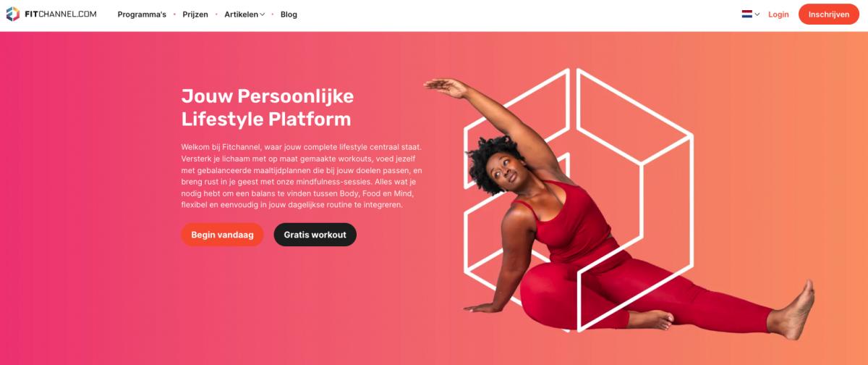Click the dot separator after Programma's
Image resolution: width=868 pixels, height=365 pixels.
[174, 14]
